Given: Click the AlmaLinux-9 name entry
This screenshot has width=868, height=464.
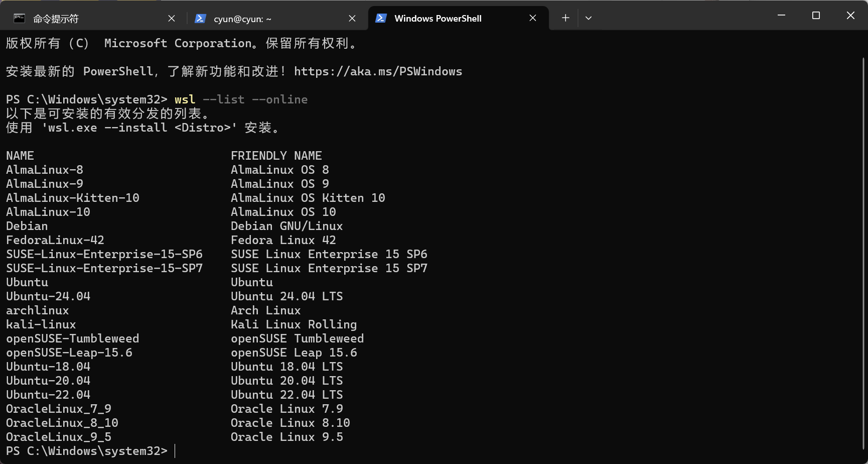Looking at the screenshot, I should point(45,184).
